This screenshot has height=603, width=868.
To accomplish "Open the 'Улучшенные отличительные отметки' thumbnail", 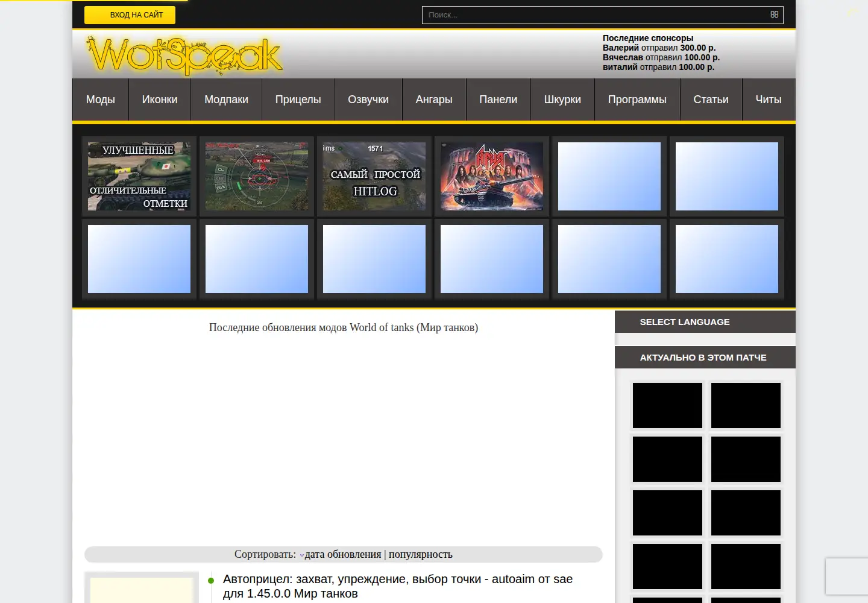I will pos(139,176).
